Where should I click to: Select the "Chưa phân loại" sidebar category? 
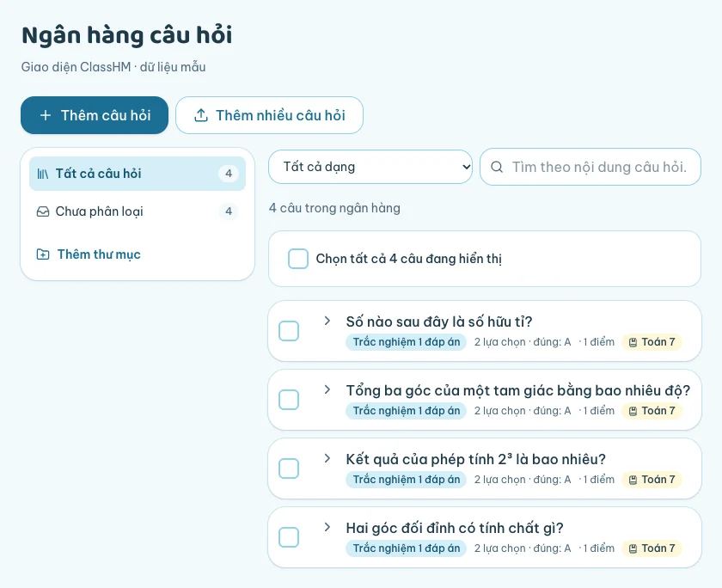pyautogui.click(x=138, y=211)
